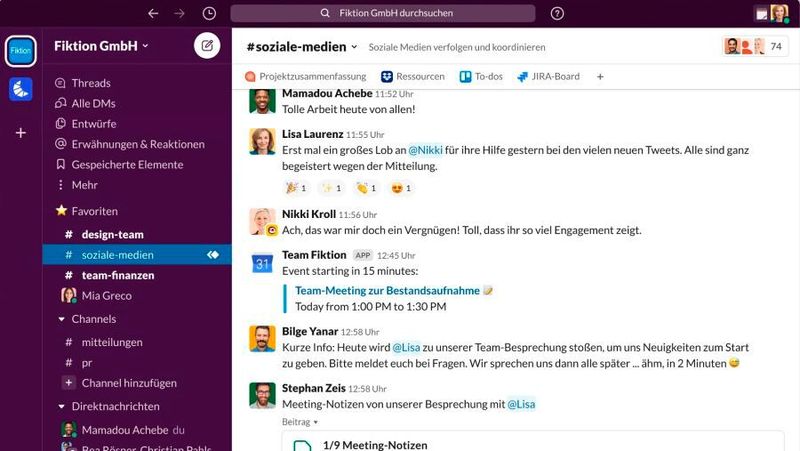Compose a new message
The image size is (800, 451).
pyautogui.click(x=207, y=45)
